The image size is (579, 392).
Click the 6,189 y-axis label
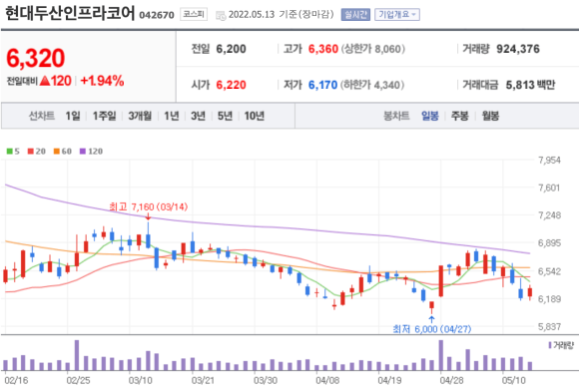[x=549, y=299]
